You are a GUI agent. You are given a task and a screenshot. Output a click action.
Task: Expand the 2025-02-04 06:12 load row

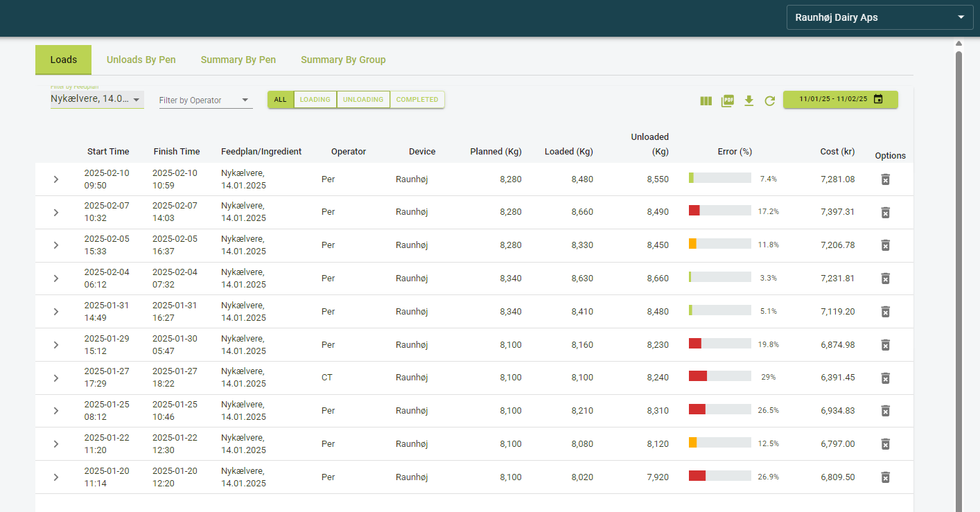point(56,279)
